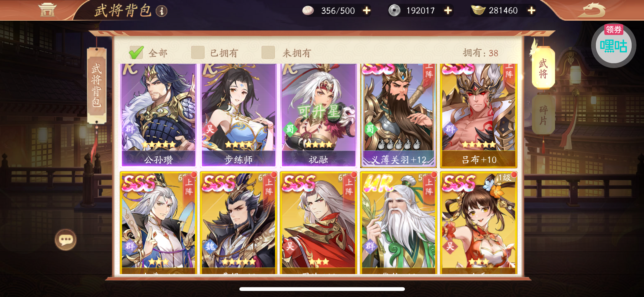Open the 嘿咕 coupon floating button
The height and width of the screenshot is (297, 644).
(614, 45)
